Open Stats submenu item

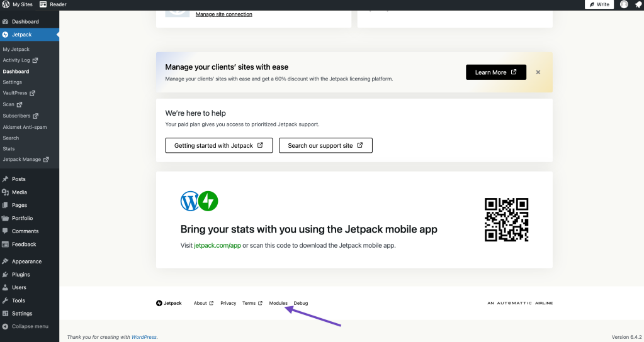[x=9, y=149]
